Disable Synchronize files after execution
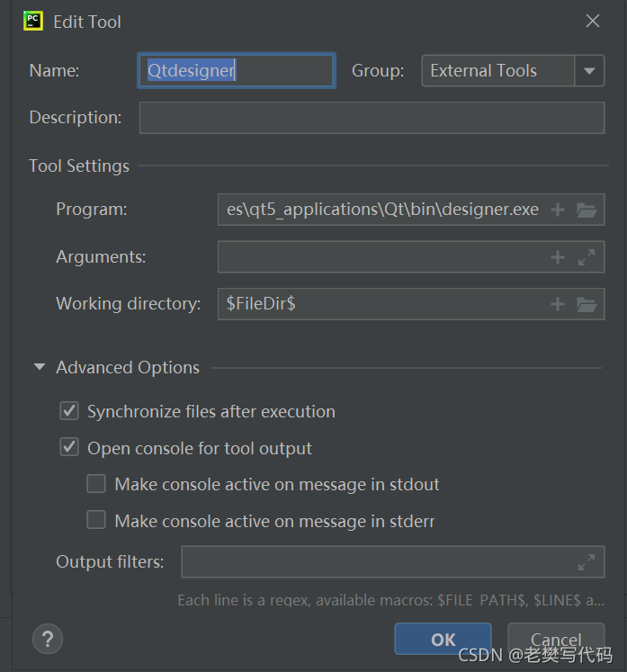The height and width of the screenshot is (672, 627). tap(69, 412)
